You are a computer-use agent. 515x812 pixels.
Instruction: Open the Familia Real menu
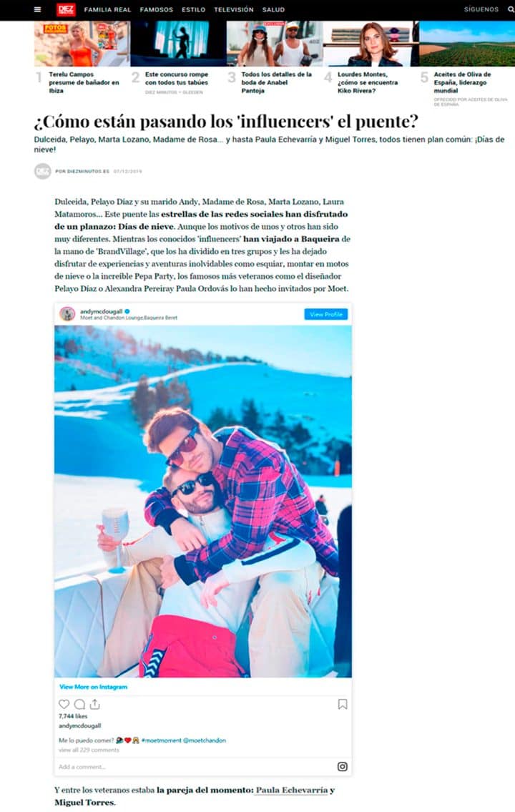point(108,9)
